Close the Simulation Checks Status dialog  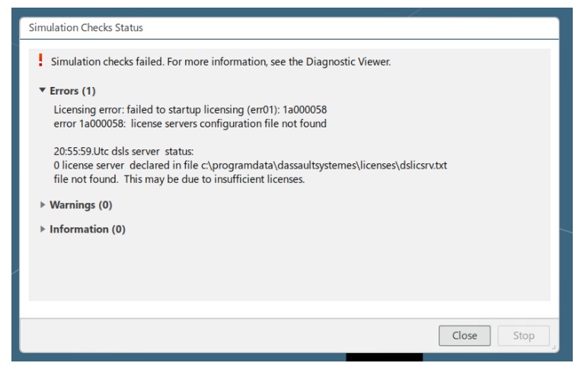[x=465, y=336]
